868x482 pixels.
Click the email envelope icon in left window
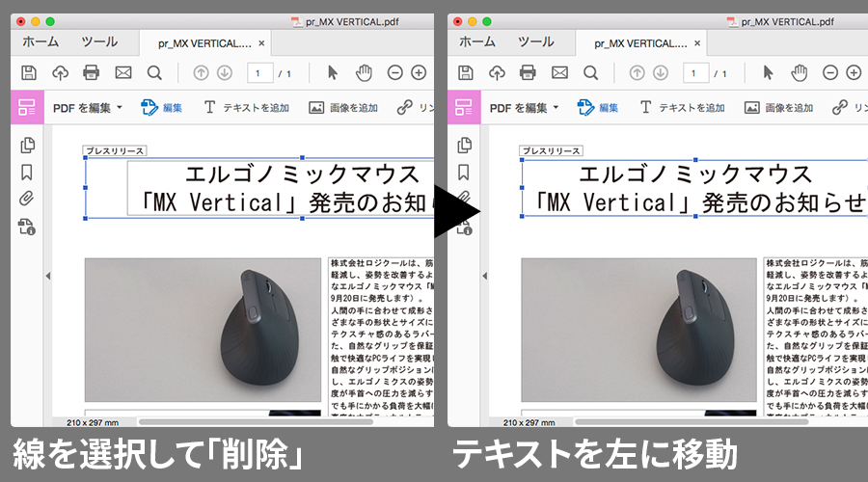tap(122, 72)
